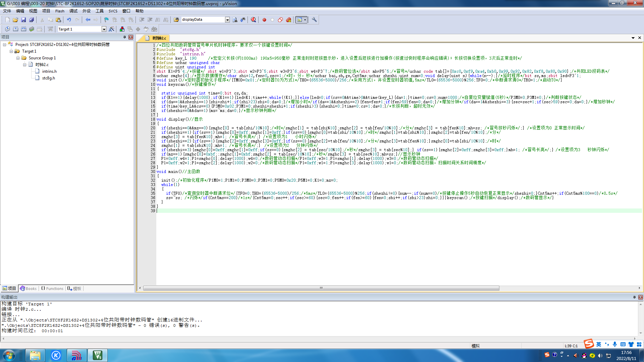This screenshot has height=362, width=644.
Task: Switch to the Functions panel tab
Action: tap(52, 289)
